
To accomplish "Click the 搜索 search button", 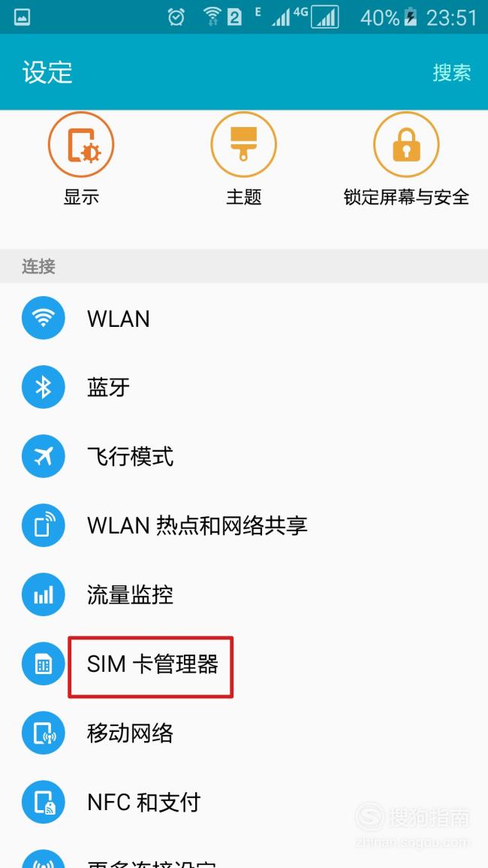I will [x=451, y=72].
